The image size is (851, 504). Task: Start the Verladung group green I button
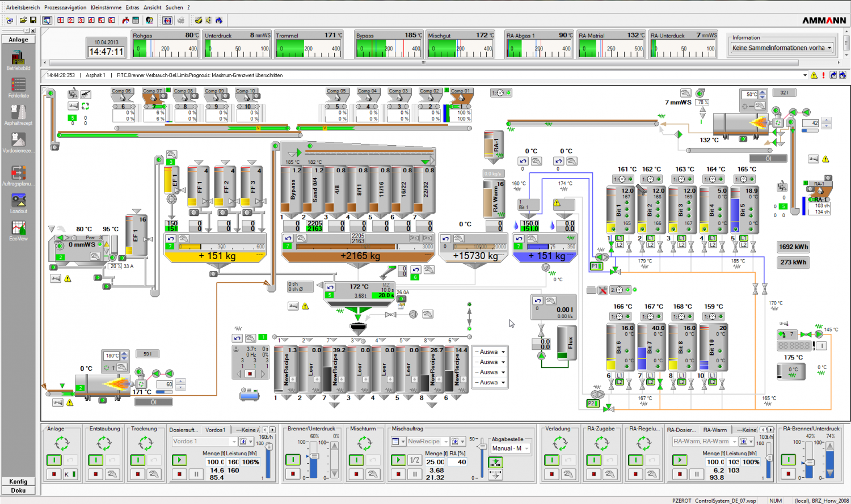point(551,460)
